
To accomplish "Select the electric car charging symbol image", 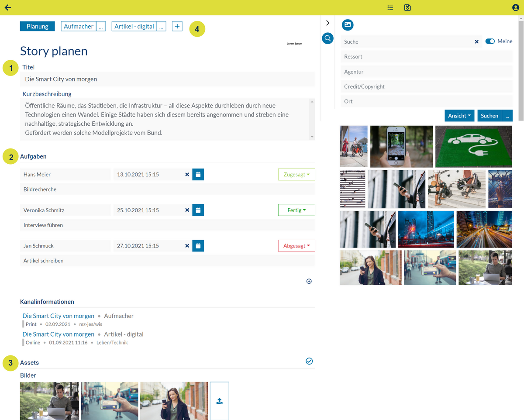I will 474,146.
